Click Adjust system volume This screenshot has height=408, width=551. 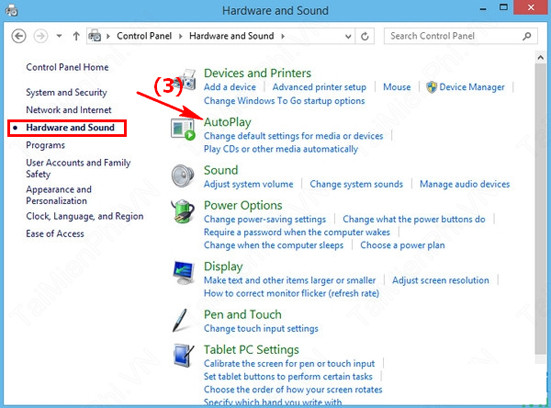248,184
